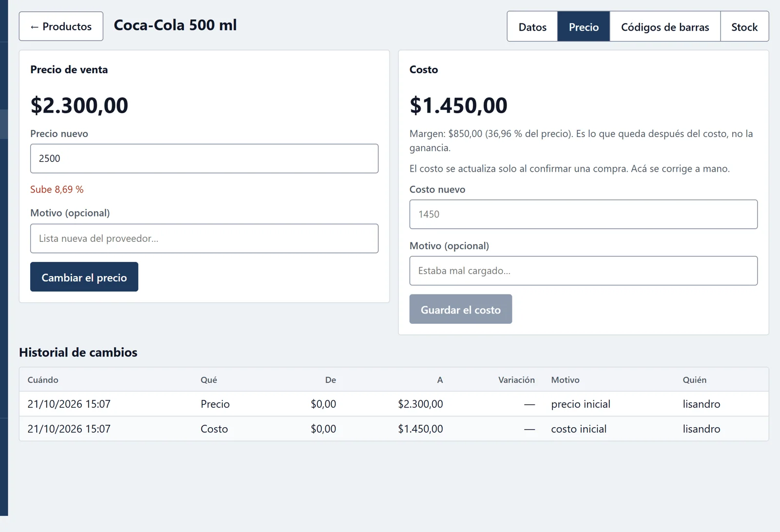Open the Códigos de barras tab
Viewport: 780px width, 532px height.
(x=665, y=27)
